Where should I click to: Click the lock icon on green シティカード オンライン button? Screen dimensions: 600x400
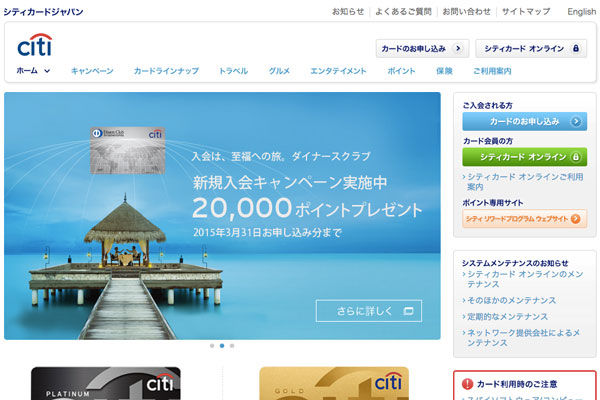(575, 157)
